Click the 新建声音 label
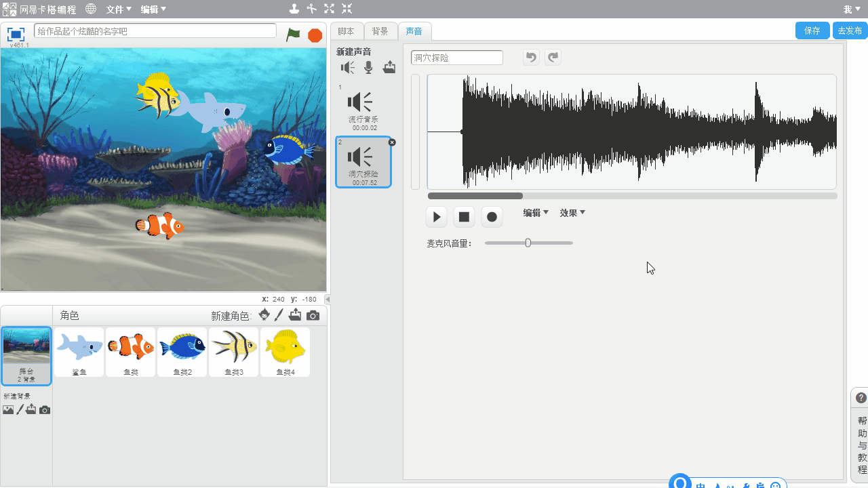The width and height of the screenshot is (868, 488). click(x=354, y=52)
